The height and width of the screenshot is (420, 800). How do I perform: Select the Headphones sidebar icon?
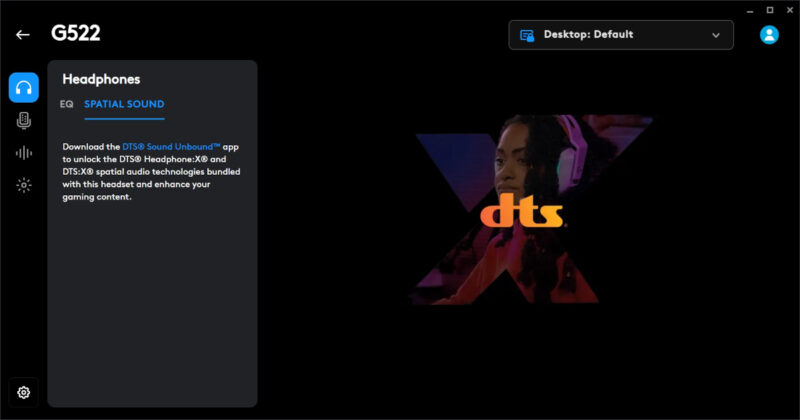23,87
